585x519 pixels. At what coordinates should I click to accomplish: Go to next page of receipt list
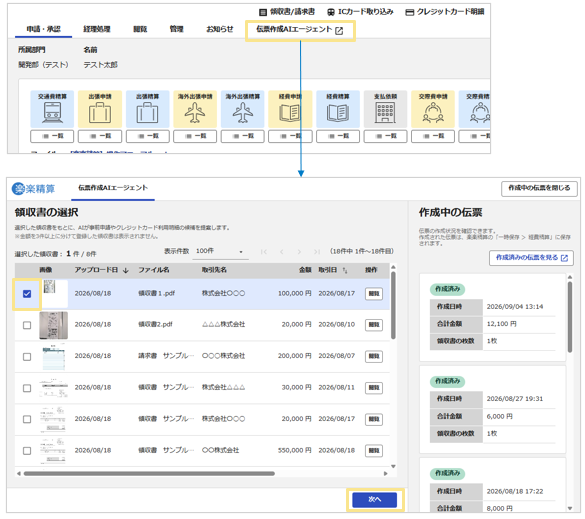point(299,252)
